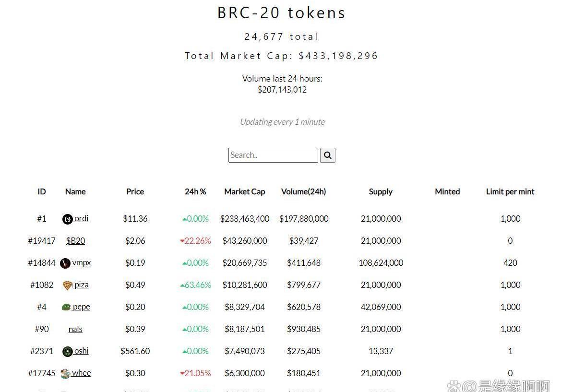Sort by Minted column header
This screenshot has width=561, height=392.
(447, 192)
